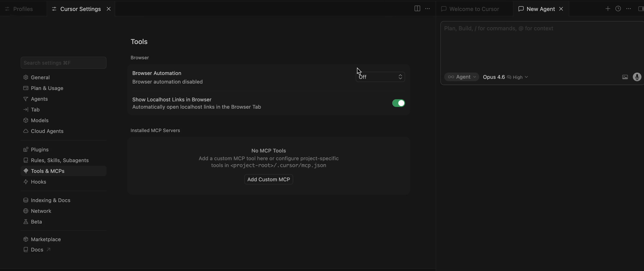The image size is (644, 271).
Task: Click the Add Custom MCP button
Action: point(269,179)
